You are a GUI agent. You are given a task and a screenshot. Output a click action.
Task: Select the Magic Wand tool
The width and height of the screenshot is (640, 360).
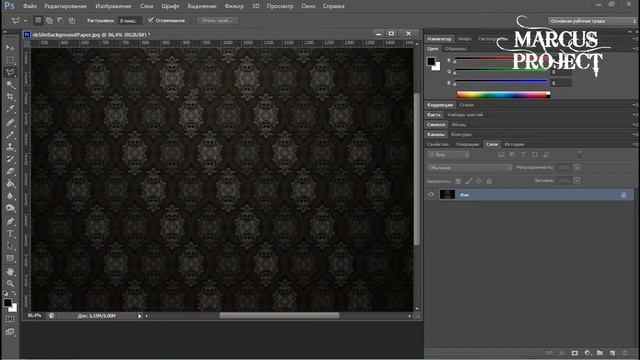click(x=10, y=85)
